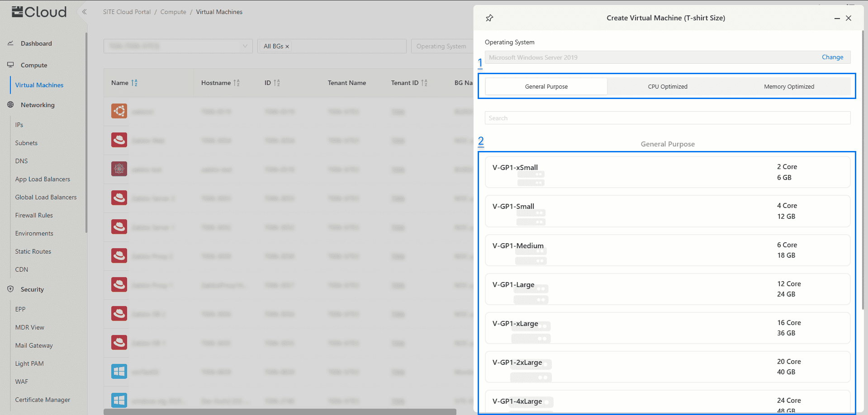Screen dimensions: 868x415
Task: Click Change to pick another operating system
Action: (832, 57)
